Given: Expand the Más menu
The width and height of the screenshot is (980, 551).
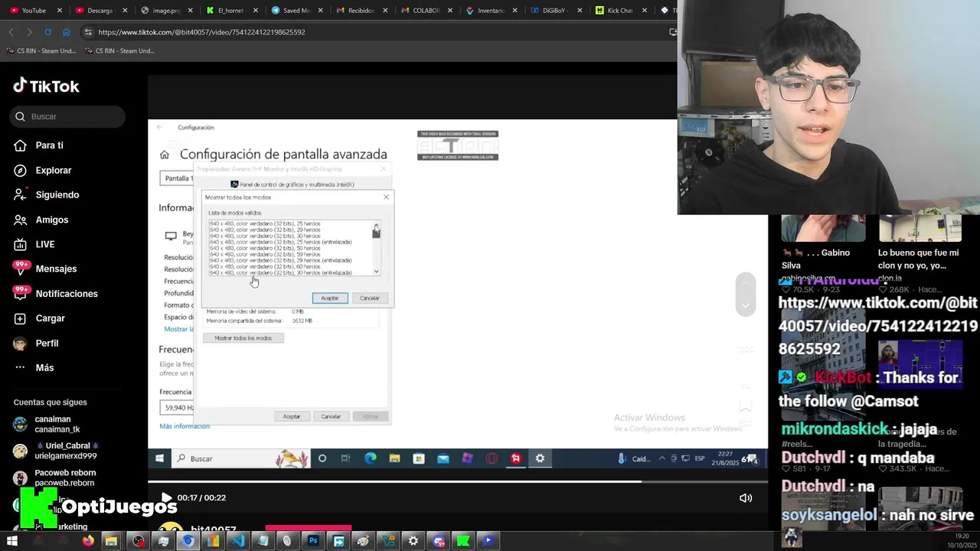Looking at the screenshot, I should click(x=44, y=367).
